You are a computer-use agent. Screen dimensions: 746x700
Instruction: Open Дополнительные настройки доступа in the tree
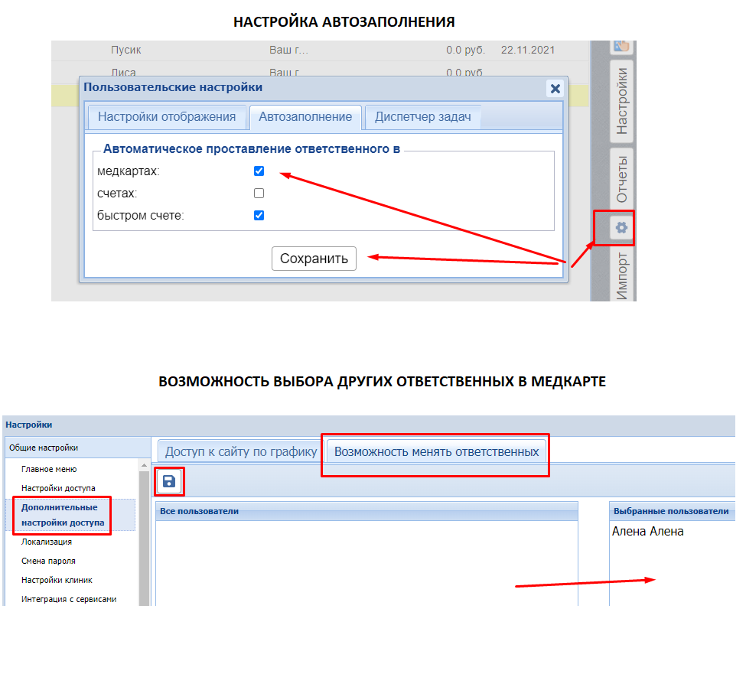(63, 515)
